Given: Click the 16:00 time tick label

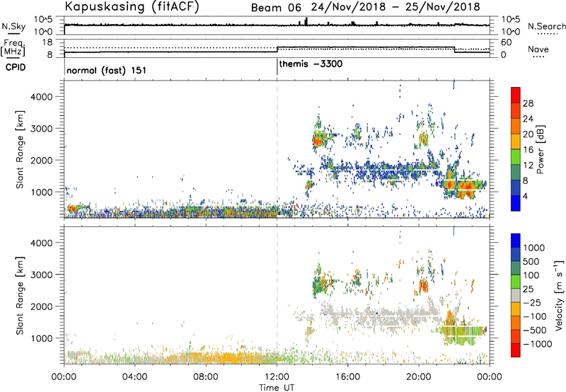Looking at the screenshot, I should click(347, 377).
